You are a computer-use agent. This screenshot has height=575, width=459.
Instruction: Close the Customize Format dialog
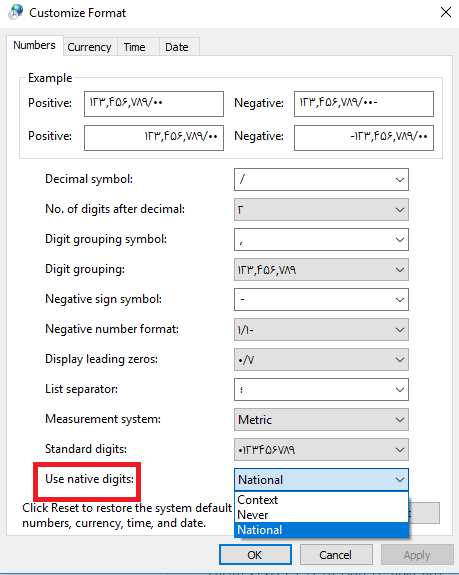tap(445, 12)
